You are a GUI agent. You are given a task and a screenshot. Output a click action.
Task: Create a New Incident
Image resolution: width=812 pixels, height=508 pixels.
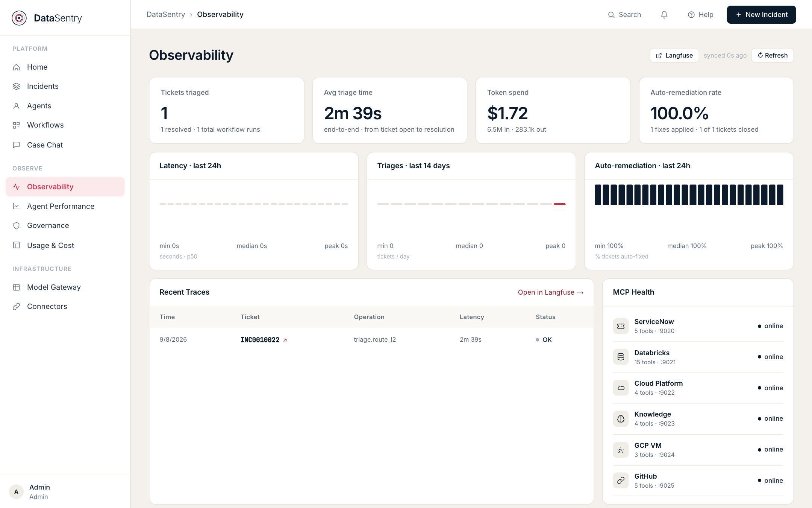pyautogui.click(x=761, y=15)
